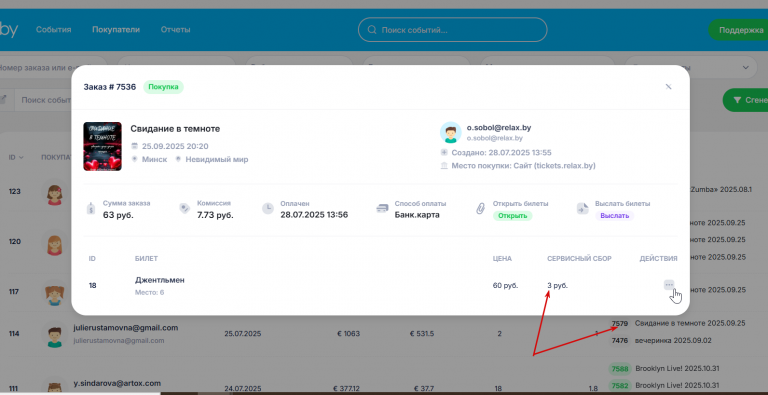Screen dimensions: 768x395
Task: Expand the rightmost filter dropdown chevron
Action: pyautogui.click(x=745, y=67)
